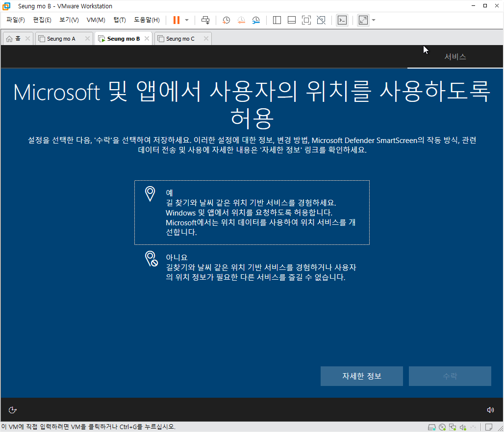Open the 도움말(H) menu
The image size is (504, 432).
pyautogui.click(x=147, y=20)
